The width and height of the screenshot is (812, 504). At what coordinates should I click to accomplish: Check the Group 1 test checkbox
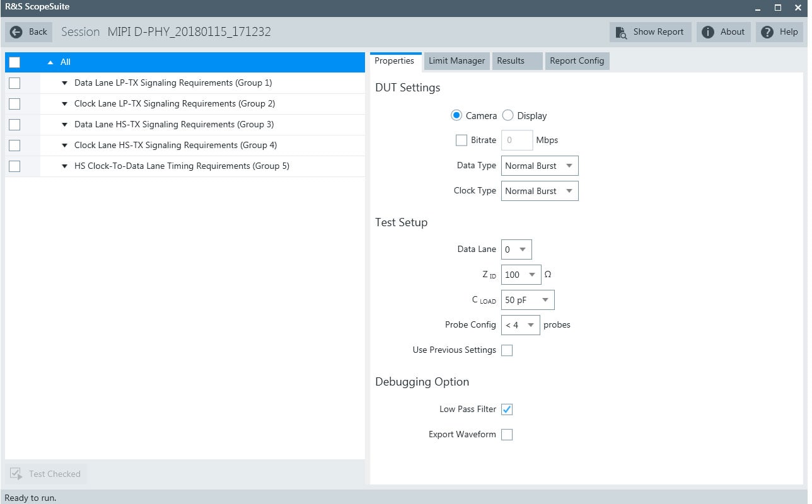point(14,83)
